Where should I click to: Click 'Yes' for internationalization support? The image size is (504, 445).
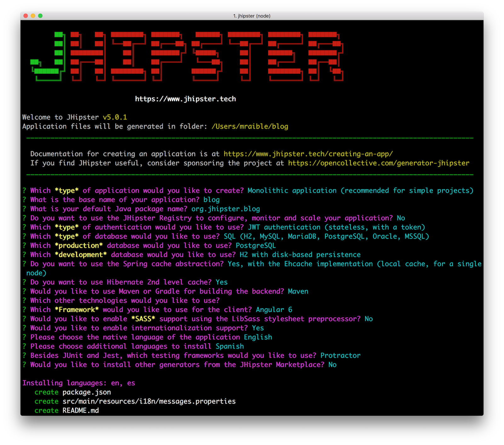pyautogui.click(x=258, y=328)
